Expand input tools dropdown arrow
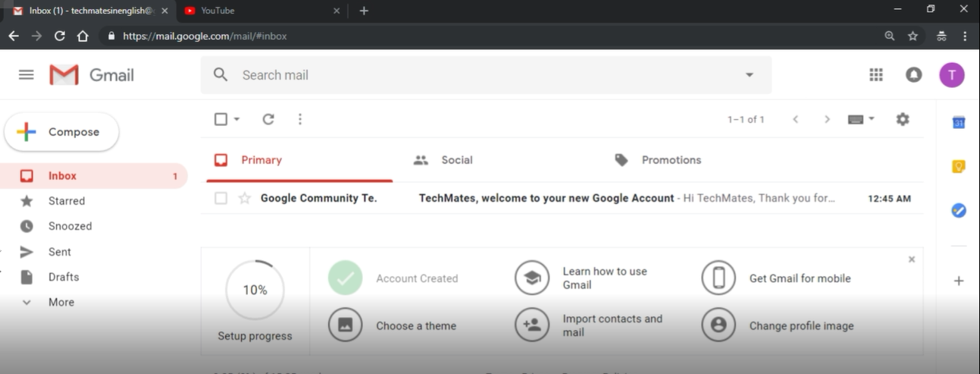This screenshot has width=980, height=374. click(872, 118)
